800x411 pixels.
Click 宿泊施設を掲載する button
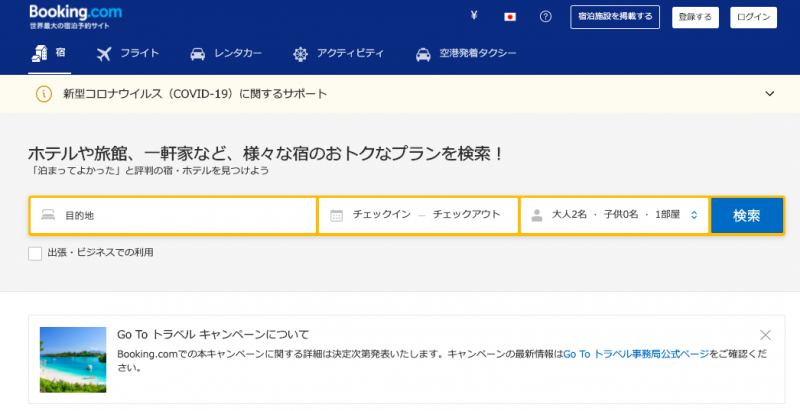tap(615, 17)
